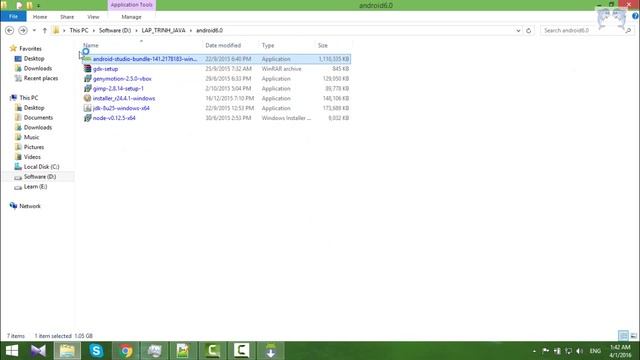Open Recent places in Favorites
Viewport: 640px width, 360px height.
[x=41, y=78]
